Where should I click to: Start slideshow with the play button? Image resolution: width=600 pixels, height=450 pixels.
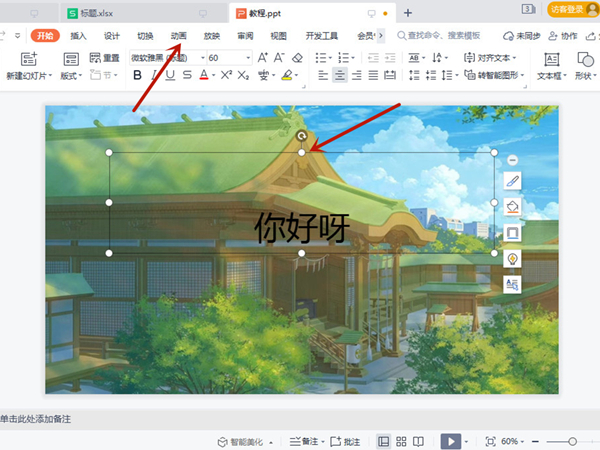pos(451,441)
